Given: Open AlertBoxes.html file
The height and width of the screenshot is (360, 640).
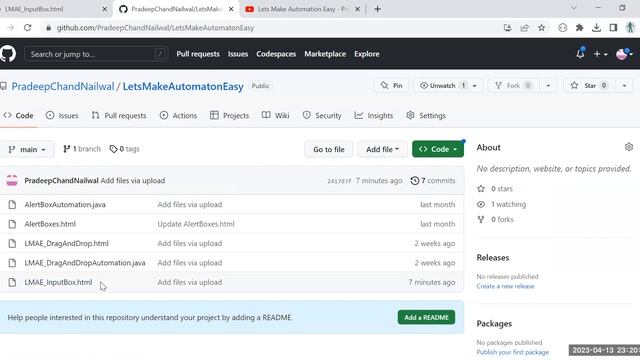Looking at the screenshot, I should point(50,224).
